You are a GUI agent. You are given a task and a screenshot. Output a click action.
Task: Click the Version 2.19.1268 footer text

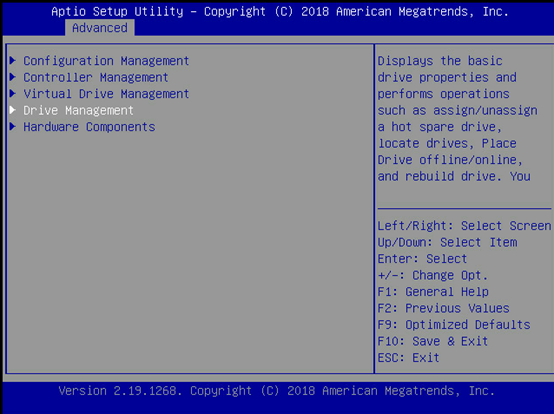click(x=277, y=391)
